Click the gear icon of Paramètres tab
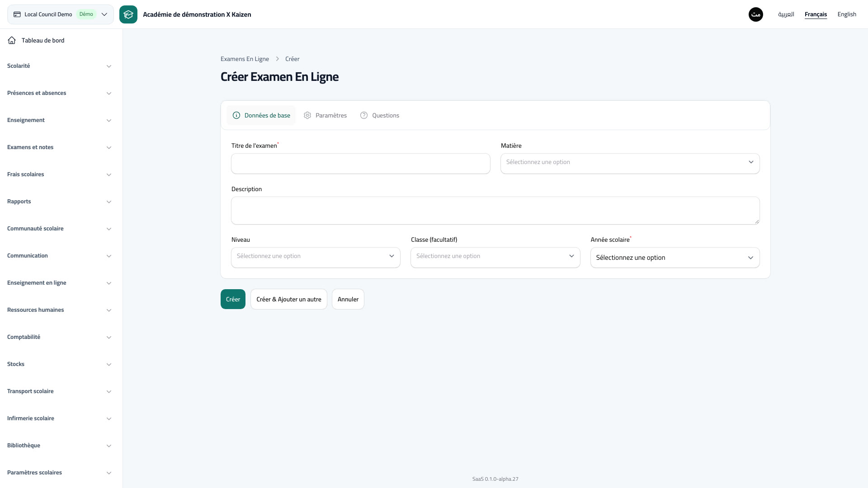This screenshot has height=488, width=868. point(307,115)
